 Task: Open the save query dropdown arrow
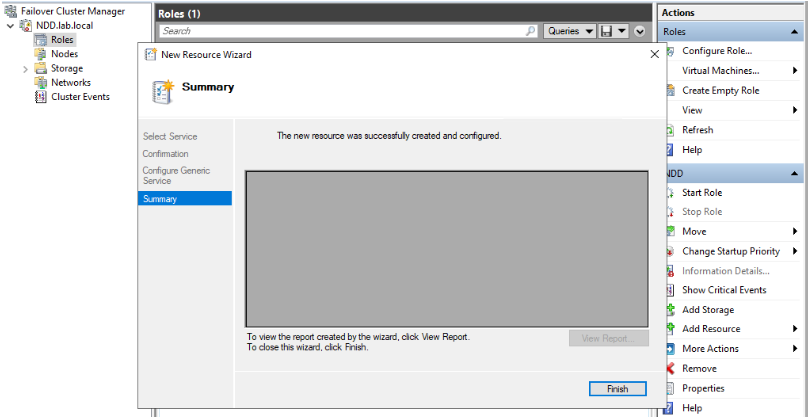coord(622,31)
